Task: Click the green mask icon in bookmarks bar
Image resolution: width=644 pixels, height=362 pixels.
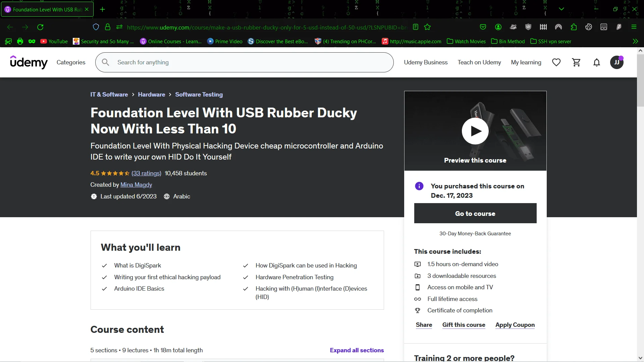Action: [x=32, y=41]
